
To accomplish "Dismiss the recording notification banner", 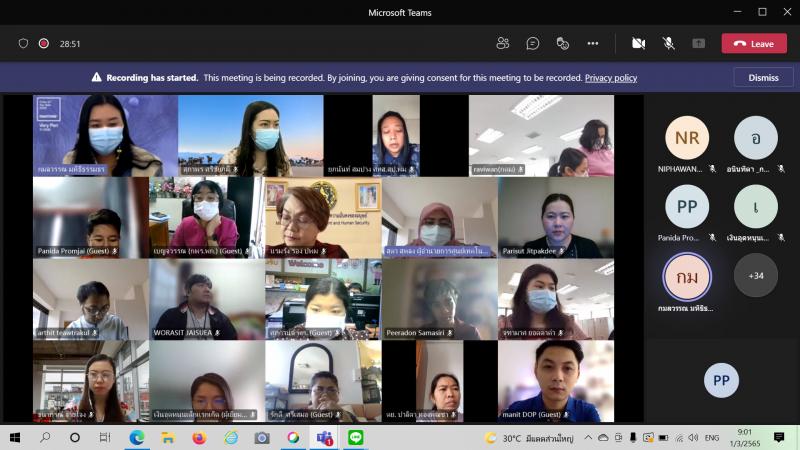I will 763,78.
